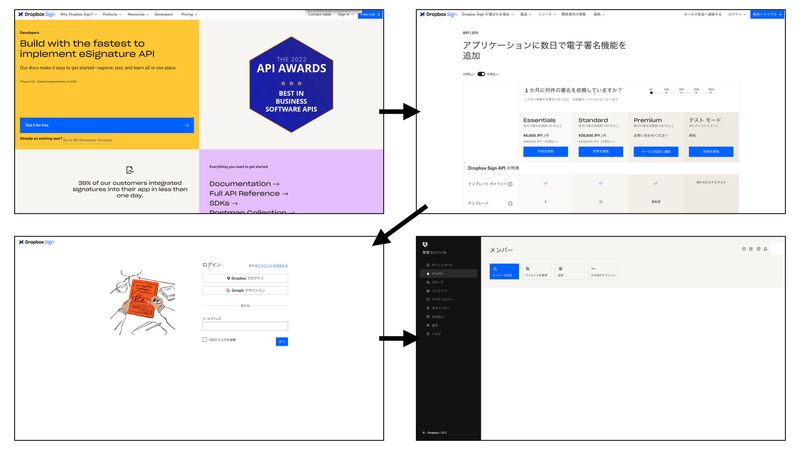Click Google sign-in button on login page
The image size is (800, 450).
(x=245, y=290)
